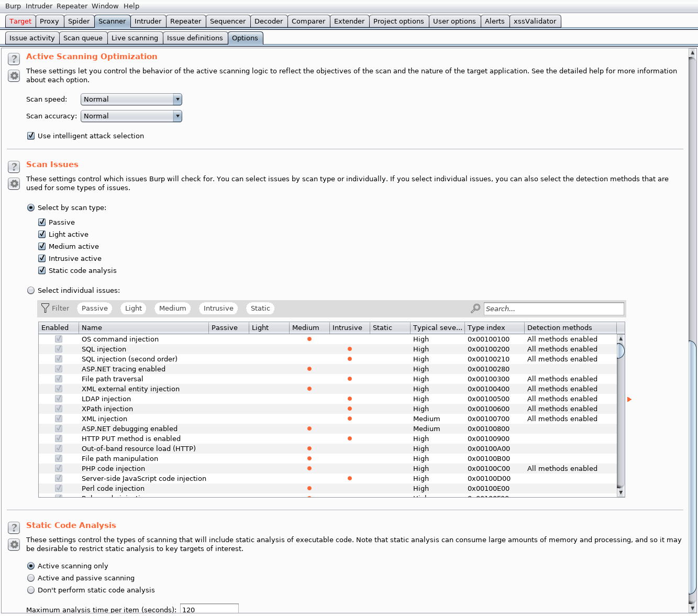Click the Medium filter button
This screenshot has width=698, height=616.
pos(173,309)
